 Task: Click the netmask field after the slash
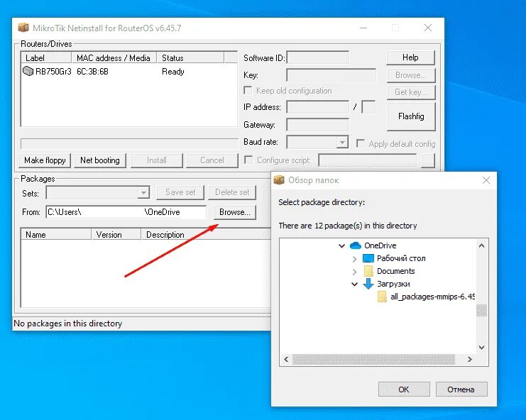coord(368,107)
